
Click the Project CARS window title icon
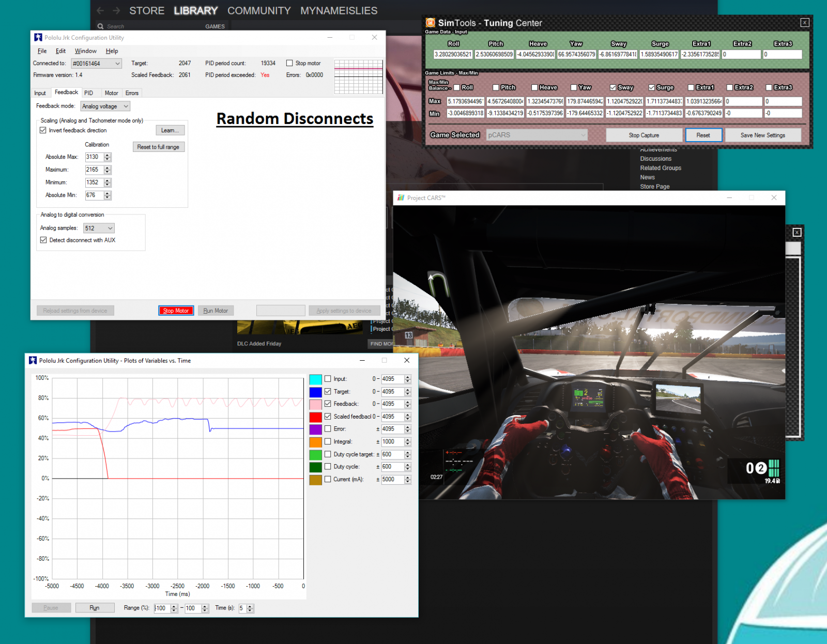[401, 197]
